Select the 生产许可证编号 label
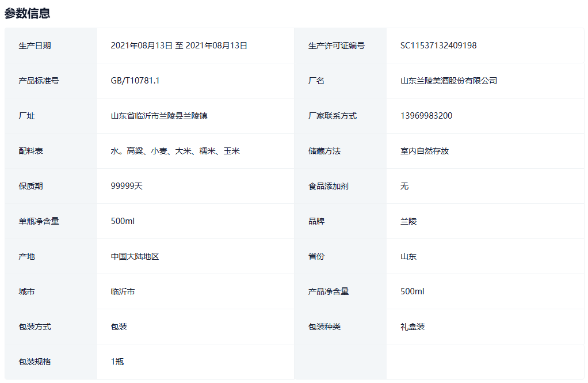The image size is (588, 383). point(337,45)
